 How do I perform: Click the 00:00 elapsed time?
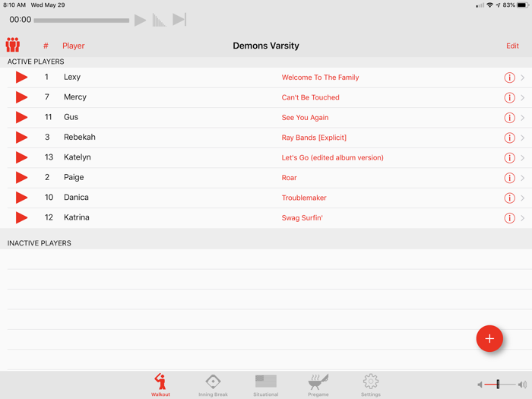[x=21, y=20]
